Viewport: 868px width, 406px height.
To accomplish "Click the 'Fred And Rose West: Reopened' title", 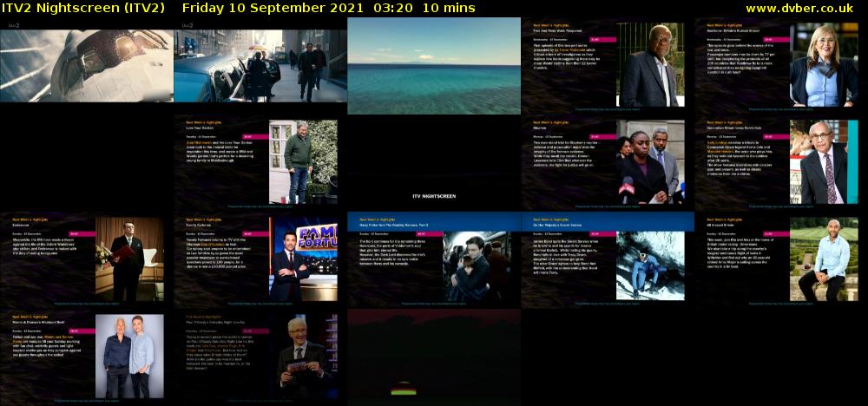I will click(556, 31).
